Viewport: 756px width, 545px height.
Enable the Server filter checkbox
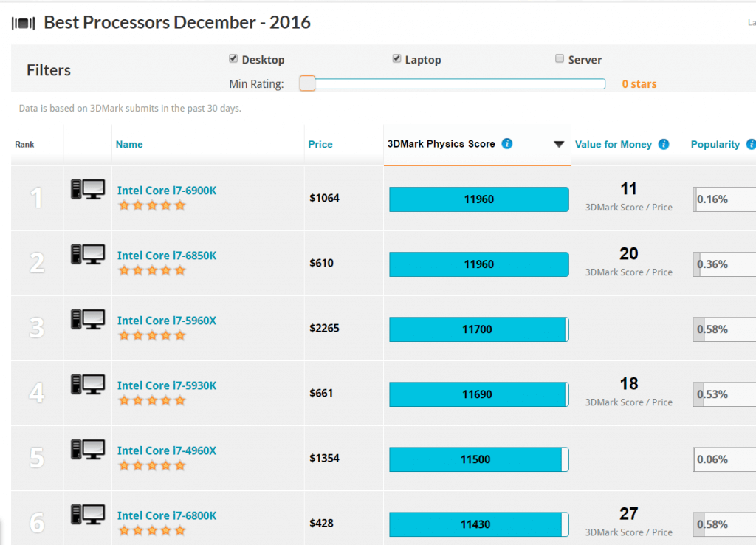[x=560, y=58]
